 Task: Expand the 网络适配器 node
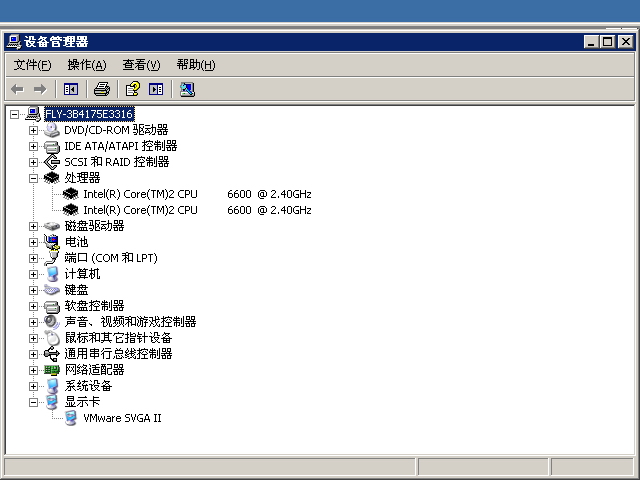[x=33, y=370]
